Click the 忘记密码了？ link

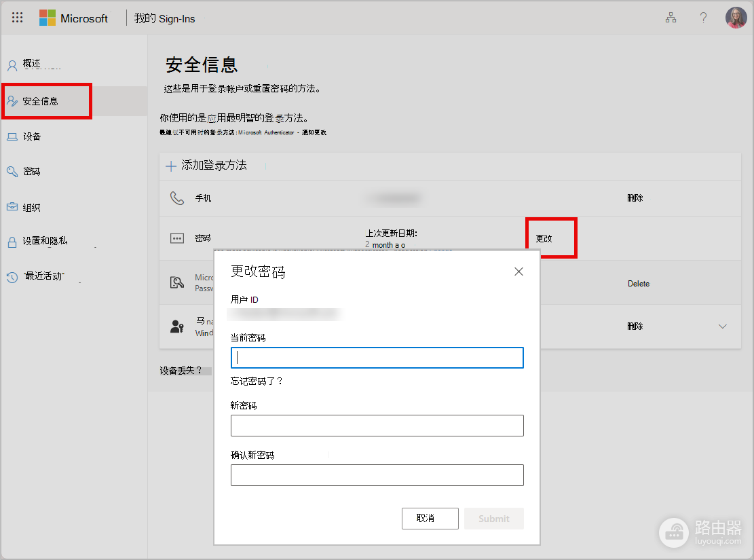click(257, 381)
